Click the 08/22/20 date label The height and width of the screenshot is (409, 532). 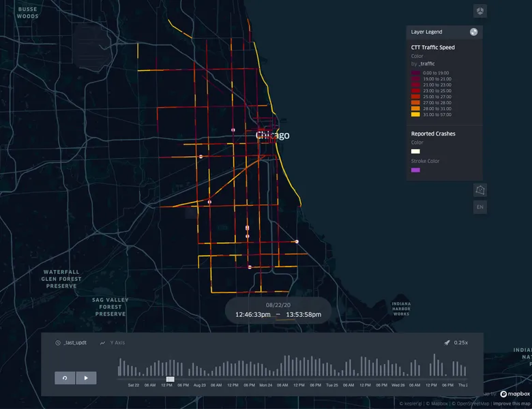[278, 305]
